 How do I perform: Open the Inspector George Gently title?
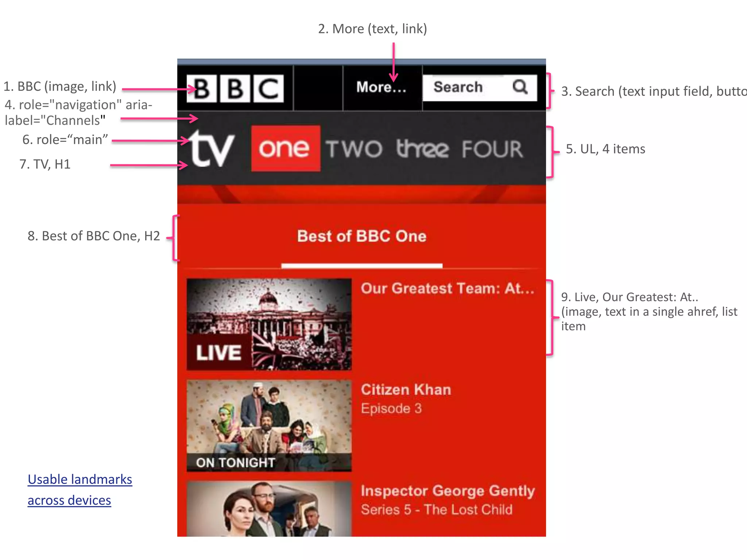448,491
